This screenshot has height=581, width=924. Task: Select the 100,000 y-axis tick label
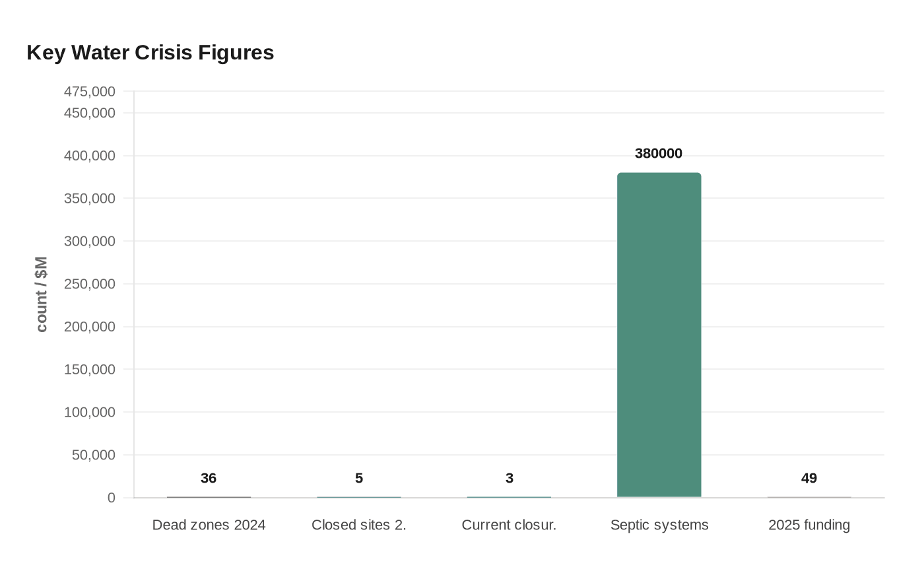(x=90, y=412)
